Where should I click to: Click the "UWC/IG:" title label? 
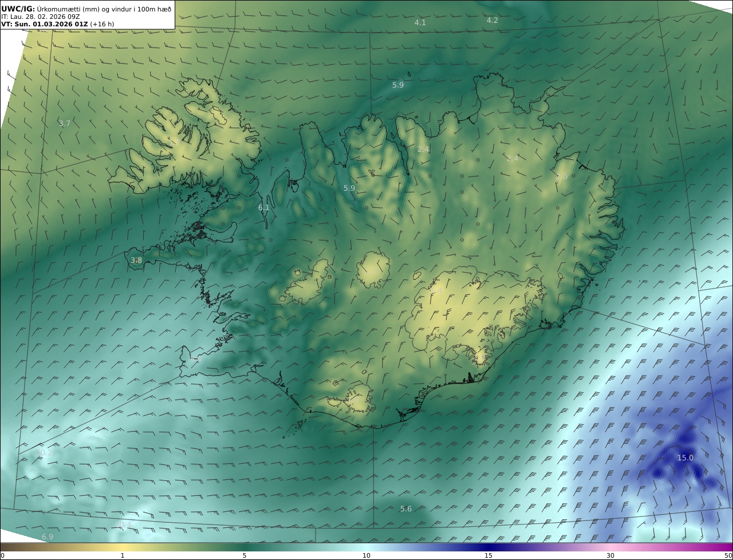(18, 9)
